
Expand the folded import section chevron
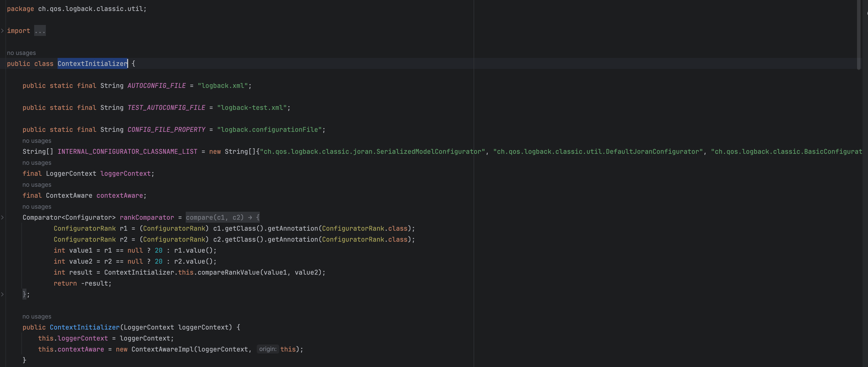[x=2, y=31]
